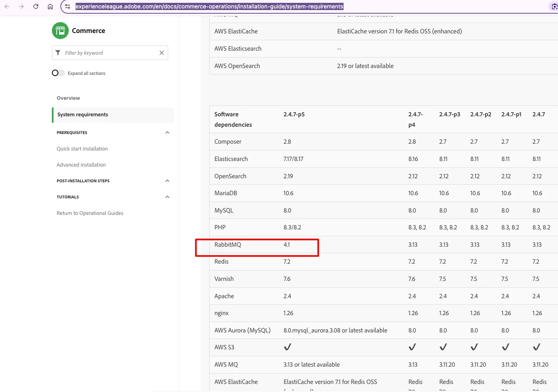The image size is (558, 392).
Task: Click AWS S3 checkmark under 2.4.7-p2
Action: (474, 347)
